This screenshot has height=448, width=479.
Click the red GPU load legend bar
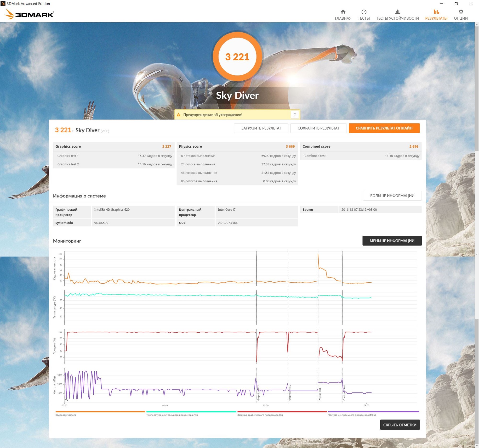282,412
